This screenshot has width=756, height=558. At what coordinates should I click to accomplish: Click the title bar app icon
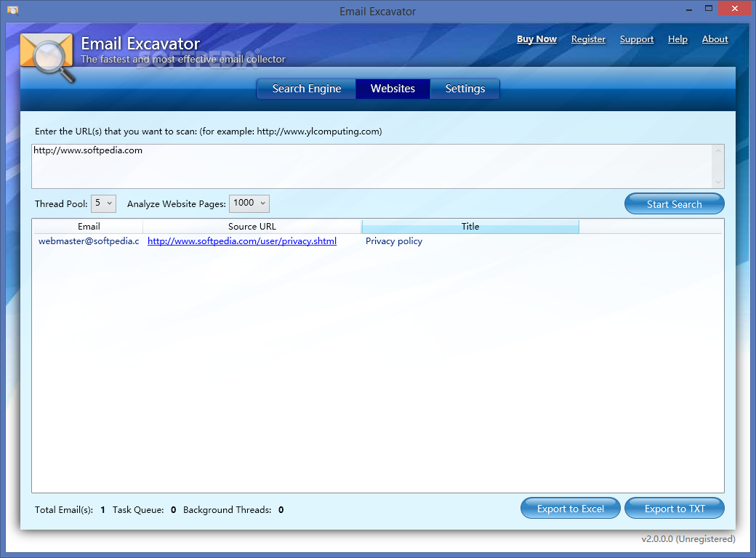pyautogui.click(x=12, y=11)
